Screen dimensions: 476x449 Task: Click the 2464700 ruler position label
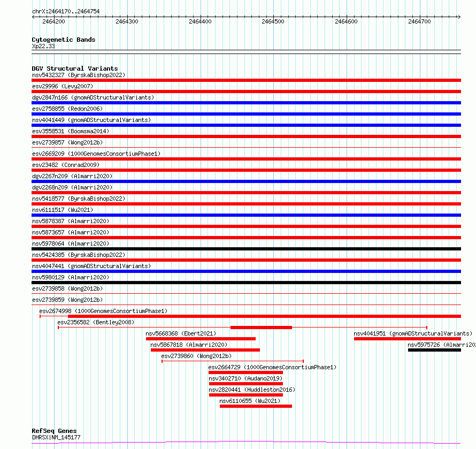click(x=419, y=21)
